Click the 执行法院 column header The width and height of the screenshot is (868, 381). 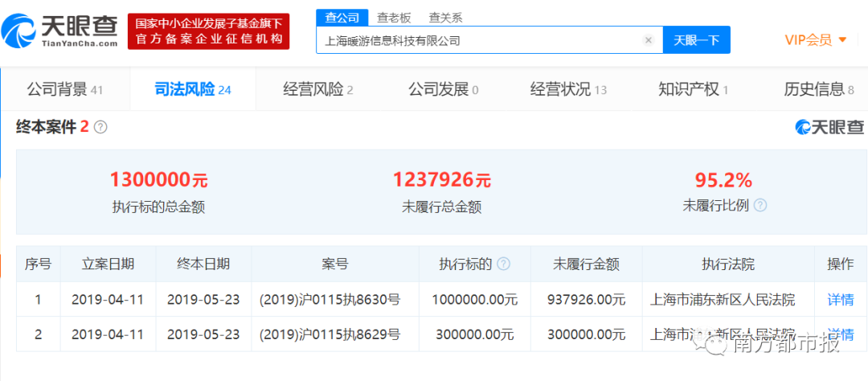(x=728, y=264)
